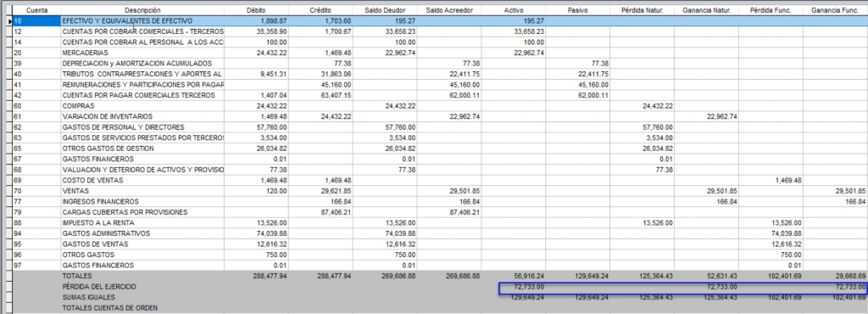This screenshot has width=868, height=314.
Task: Click the Saldo Acreedor column header
Action: tap(449, 10)
